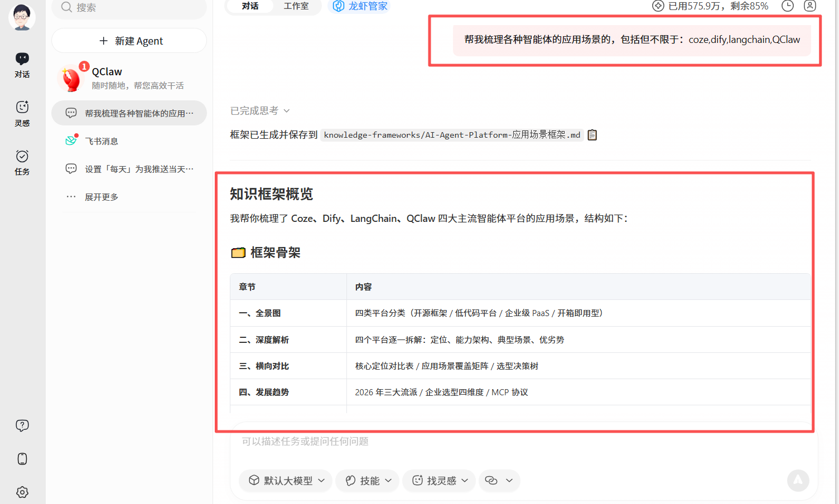
Task: Click the message input field
Action: click(524, 442)
